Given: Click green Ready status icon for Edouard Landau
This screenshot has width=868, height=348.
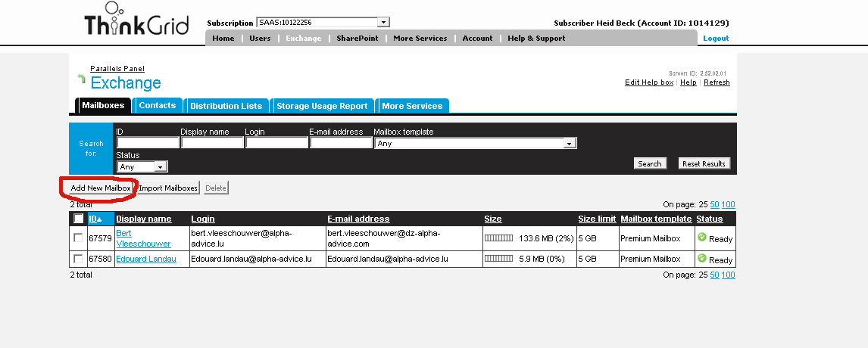Looking at the screenshot, I should pos(701,259).
